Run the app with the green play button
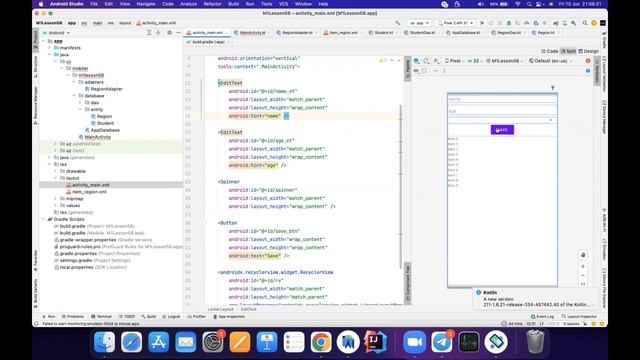 (x=482, y=23)
